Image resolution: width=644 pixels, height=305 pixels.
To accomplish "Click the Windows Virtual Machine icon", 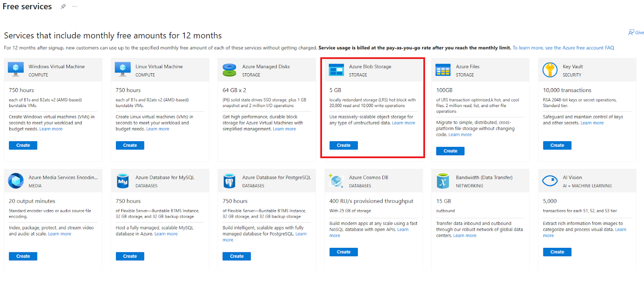I will point(16,70).
